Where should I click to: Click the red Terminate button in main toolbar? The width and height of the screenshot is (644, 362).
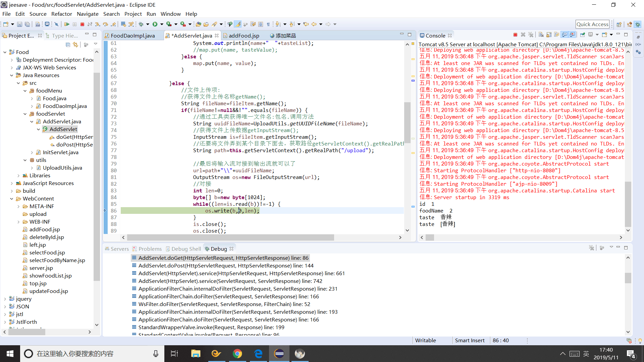point(82,24)
